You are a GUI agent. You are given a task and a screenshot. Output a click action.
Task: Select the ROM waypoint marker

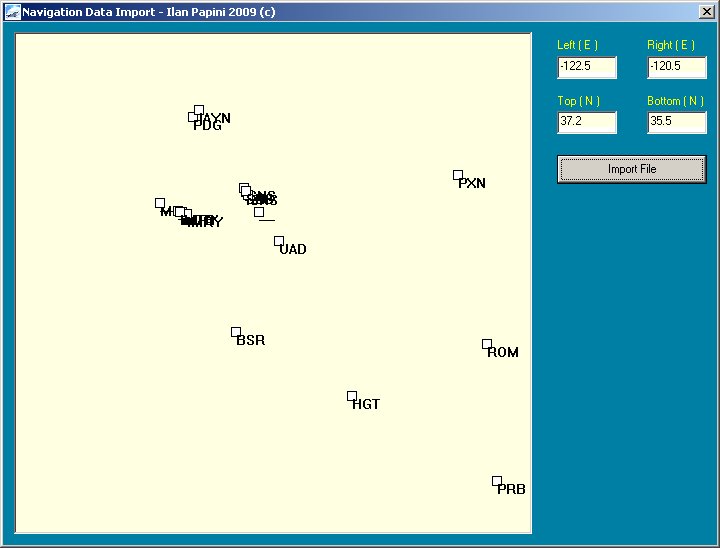[x=487, y=344]
